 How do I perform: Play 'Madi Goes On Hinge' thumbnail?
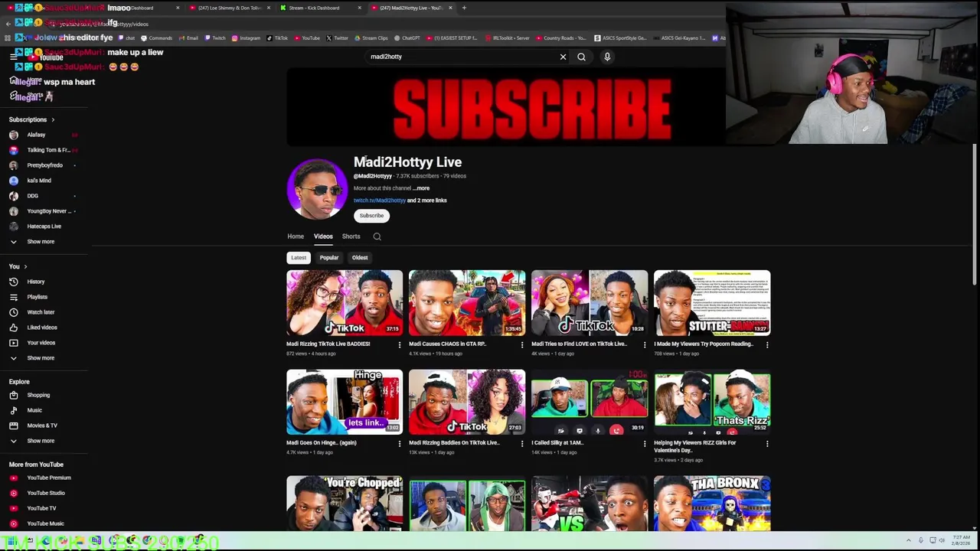(345, 403)
